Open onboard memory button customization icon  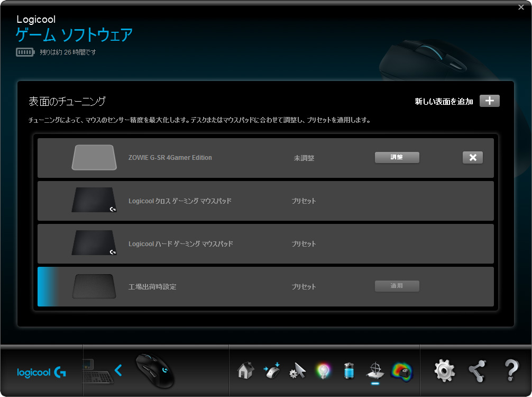(x=272, y=371)
